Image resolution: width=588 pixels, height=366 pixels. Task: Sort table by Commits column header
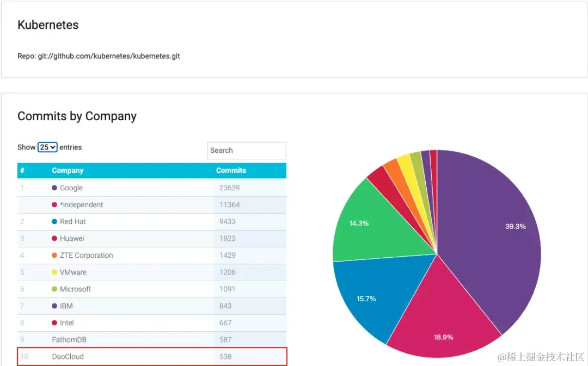231,170
